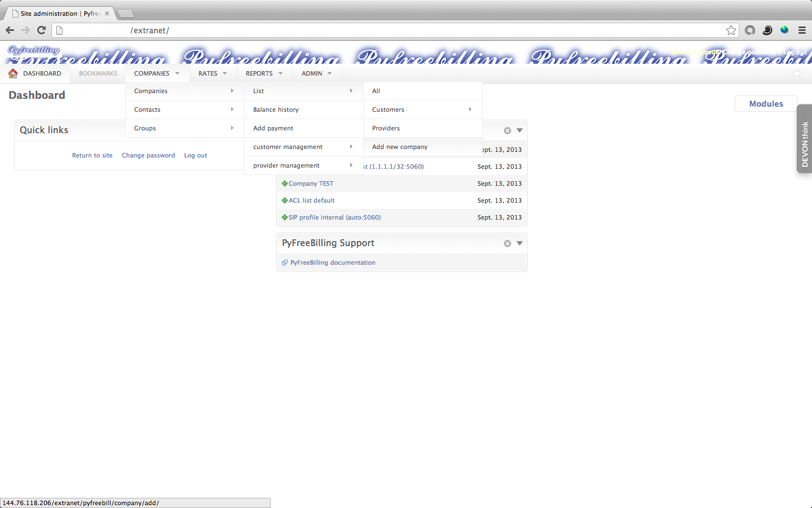This screenshot has height=508, width=812.
Task: Click the Dashboard home icon
Action: click(13, 73)
